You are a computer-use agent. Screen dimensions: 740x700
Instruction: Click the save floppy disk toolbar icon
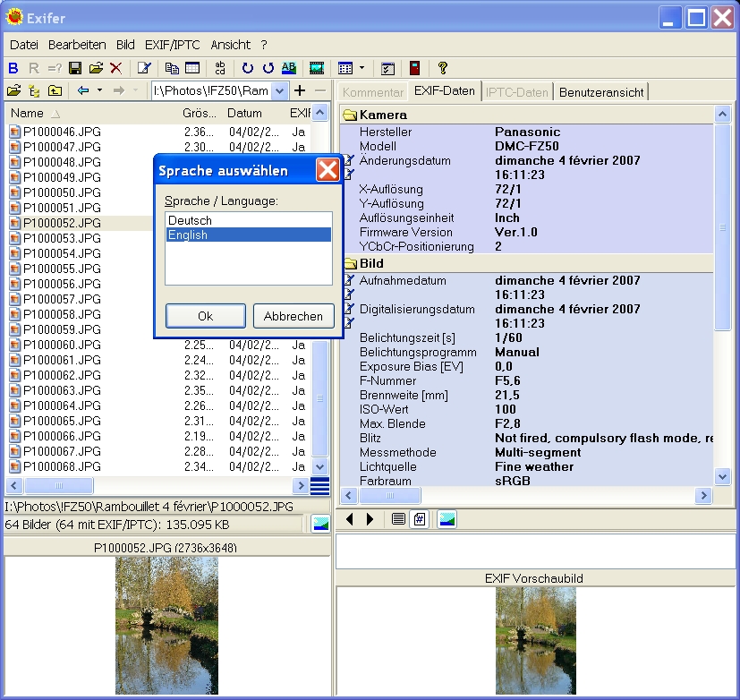pos(75,68)
